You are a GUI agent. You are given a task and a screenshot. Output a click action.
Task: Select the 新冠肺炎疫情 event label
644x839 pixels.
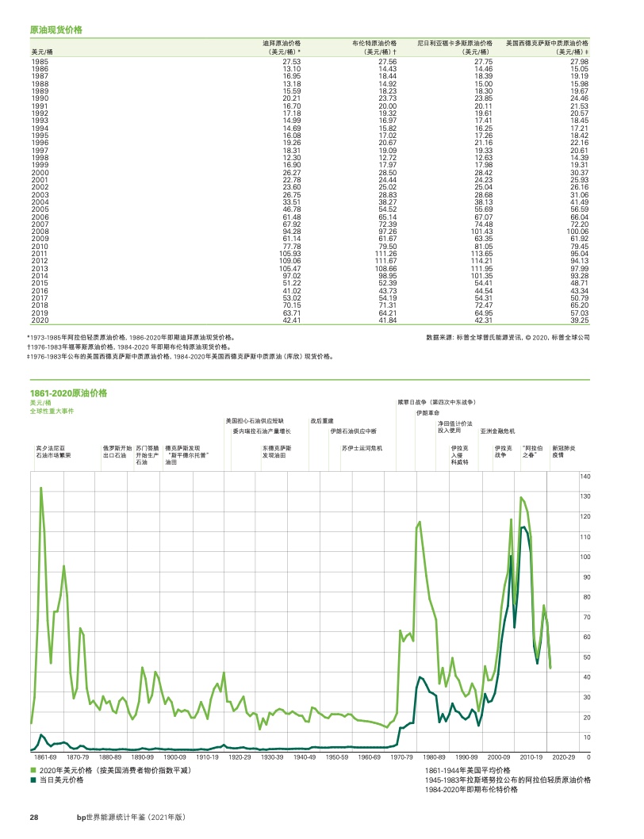564,451
